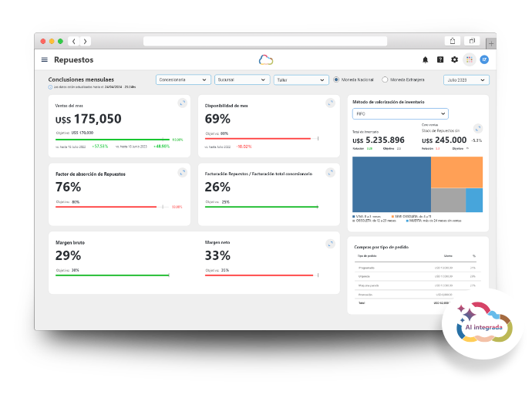Open the notifications bell

tap(425, 59)
